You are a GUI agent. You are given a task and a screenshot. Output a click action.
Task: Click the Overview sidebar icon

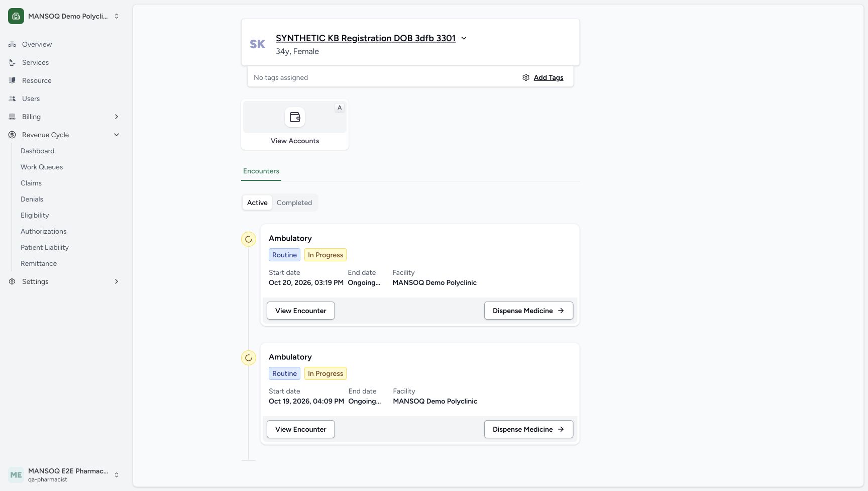(x=12, y=44)
